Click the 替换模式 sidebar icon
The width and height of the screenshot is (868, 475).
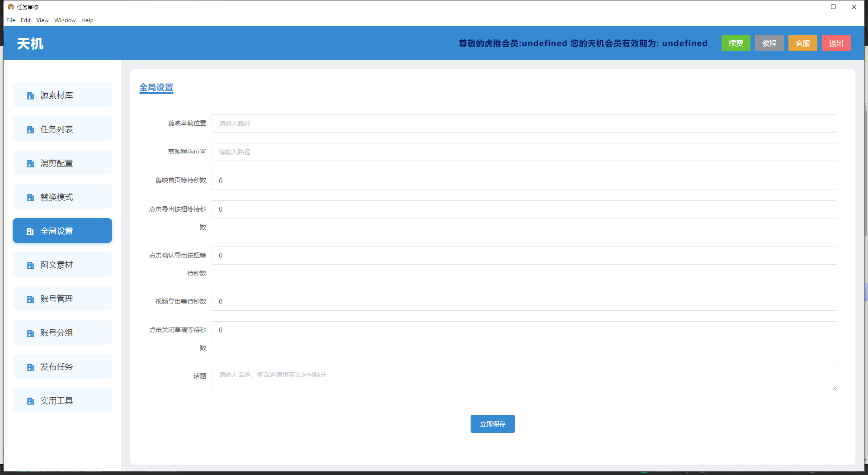tap(30, 198)
